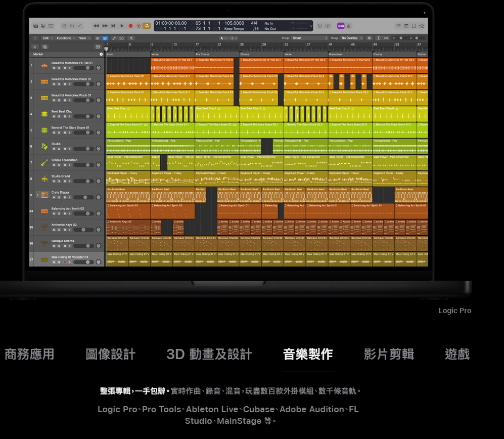Viewport: 504px width, 439px height.
Task: Enable the metronome icon
Action: [x=349, y=26]
